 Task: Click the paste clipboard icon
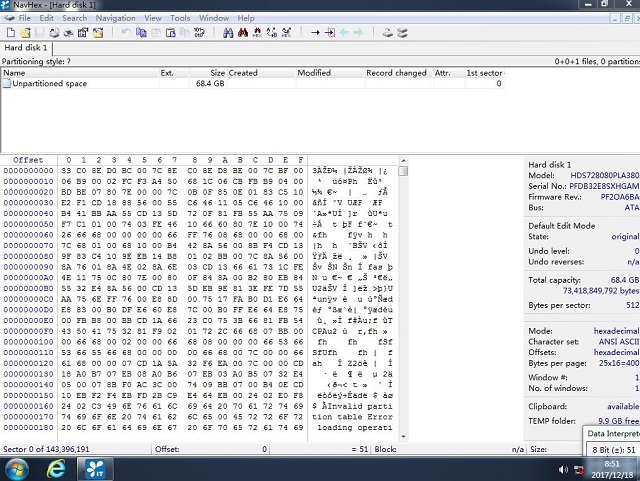coord(171,33)
